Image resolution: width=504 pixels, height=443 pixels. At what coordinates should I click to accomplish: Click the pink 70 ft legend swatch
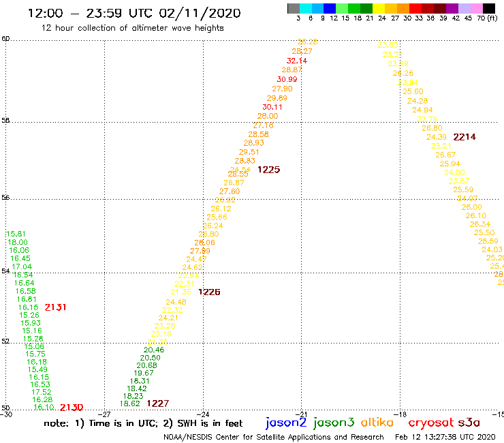[x=476, y=9]
